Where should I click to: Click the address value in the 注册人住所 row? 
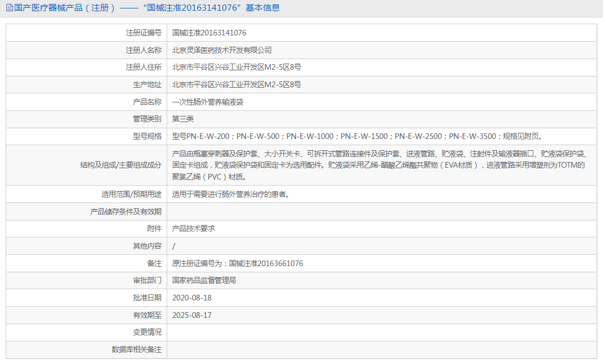pos(236,68)
